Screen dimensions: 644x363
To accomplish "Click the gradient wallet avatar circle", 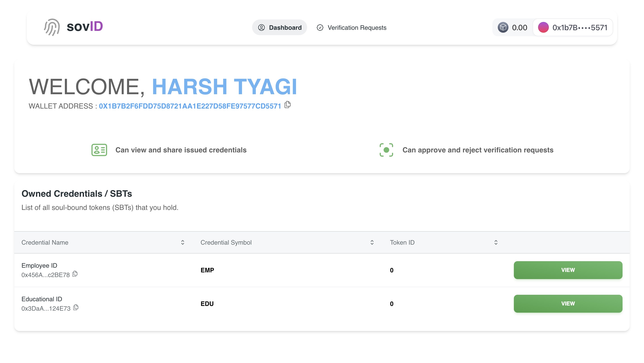I will click(x=544, y=28).
